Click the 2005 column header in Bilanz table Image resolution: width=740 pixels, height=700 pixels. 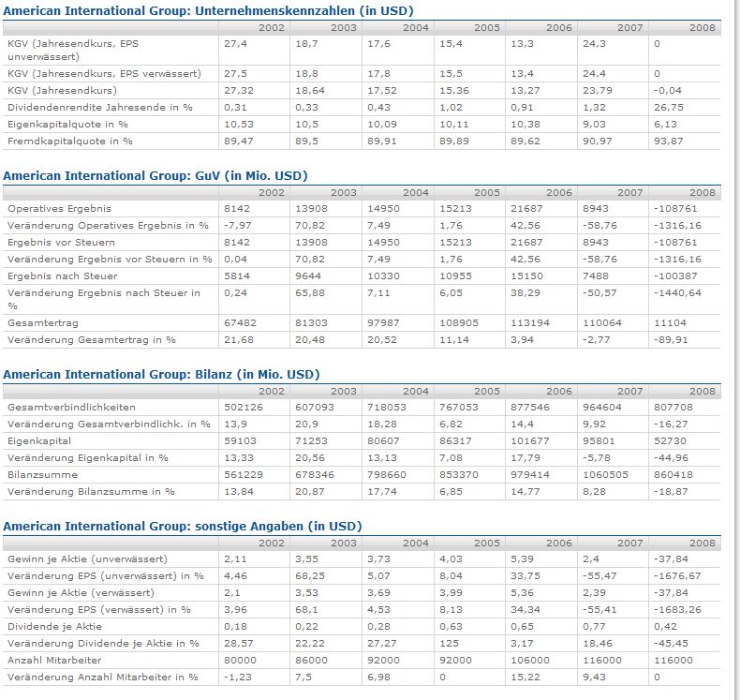[486, 392]
